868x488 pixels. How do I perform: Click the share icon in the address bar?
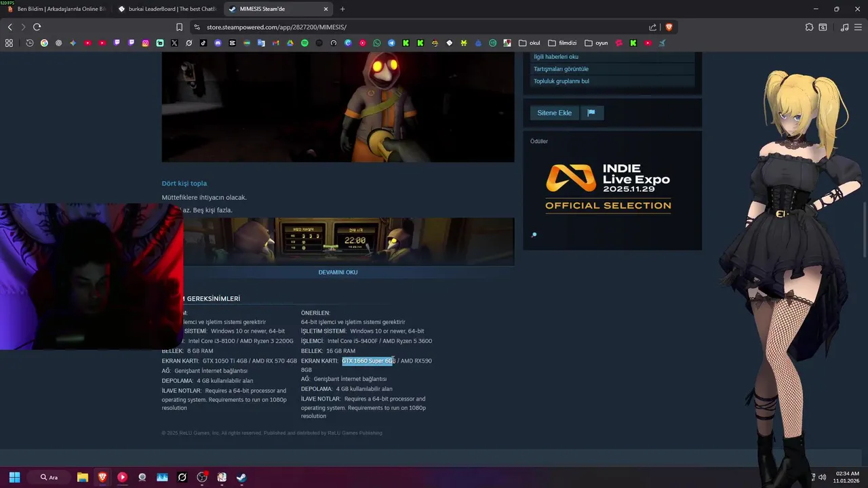pyautogui.click(x=652, y=27)
